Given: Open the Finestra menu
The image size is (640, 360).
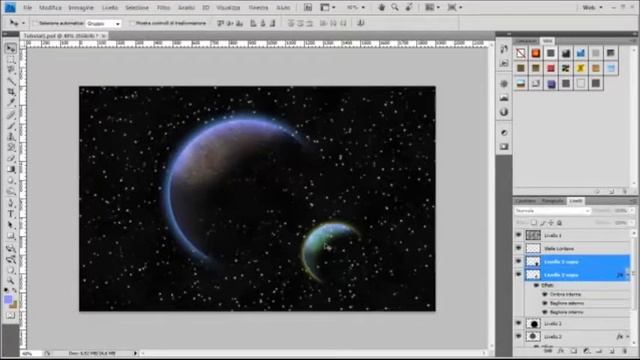Looking at the screenshot, I should click(258, 8).
